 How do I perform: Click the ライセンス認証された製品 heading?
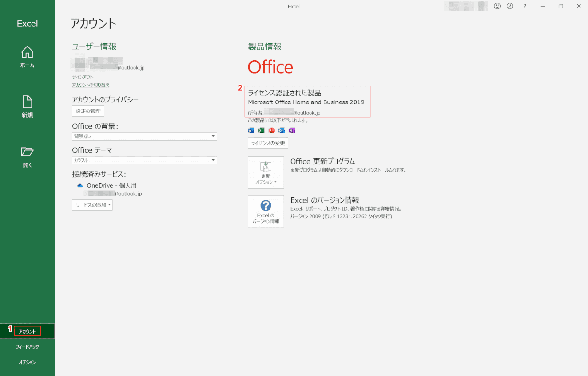285,93
